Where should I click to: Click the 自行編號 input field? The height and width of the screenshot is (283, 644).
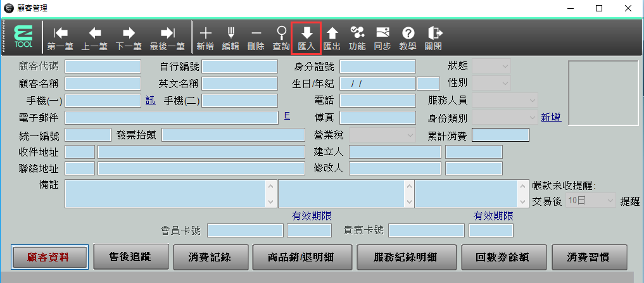(x=239, y=66)
